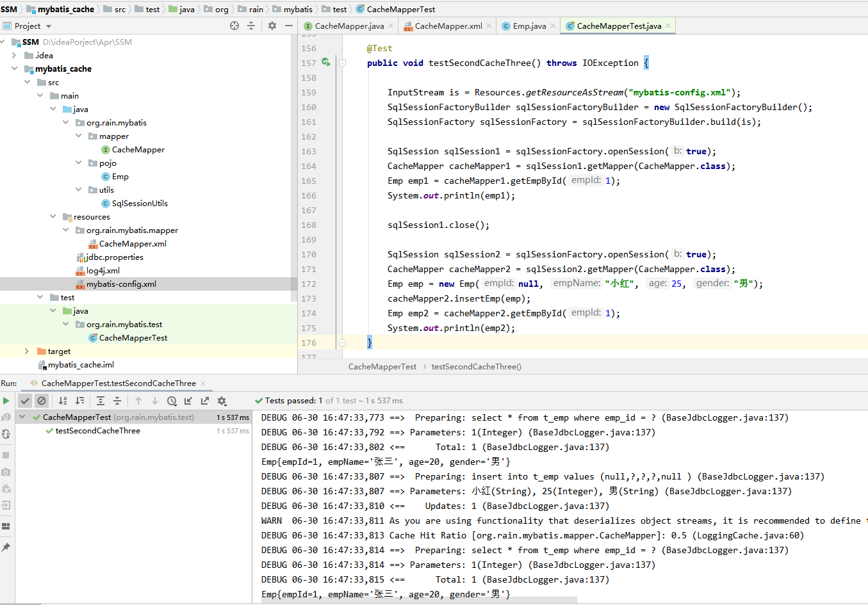The width and height of the screenshot is (868, 605).
Task: Select testSecondCacheThree in test results
Action: point(97,430)
